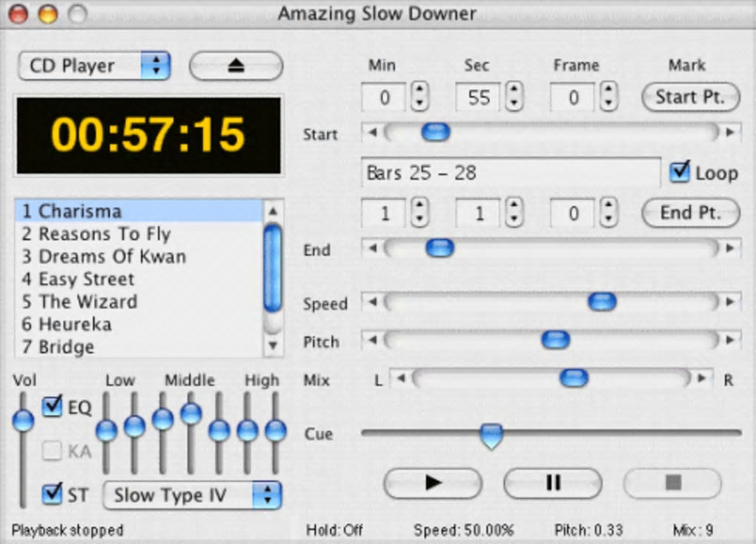Disable the EQ checkbox

[53, 407]
